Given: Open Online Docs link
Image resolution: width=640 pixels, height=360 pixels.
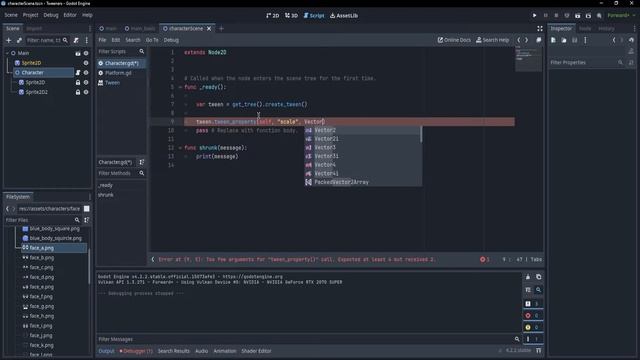Looking at the screenshot, I should click(454, 40).
